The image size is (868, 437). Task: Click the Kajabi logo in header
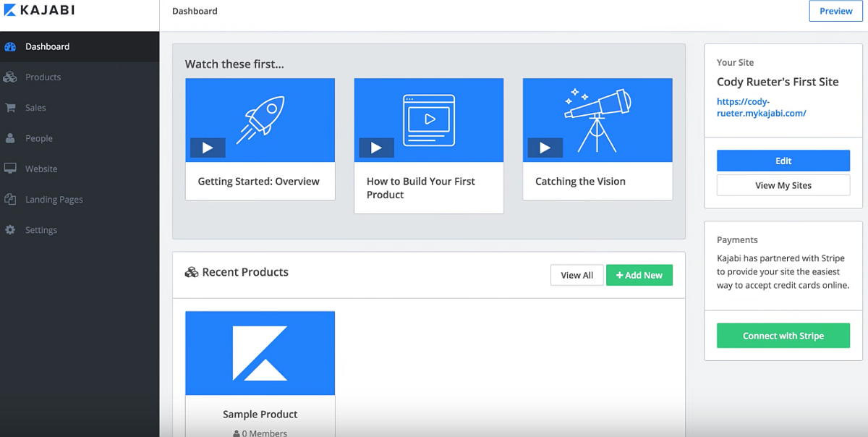pyautogui.click(x=40, y=11)
